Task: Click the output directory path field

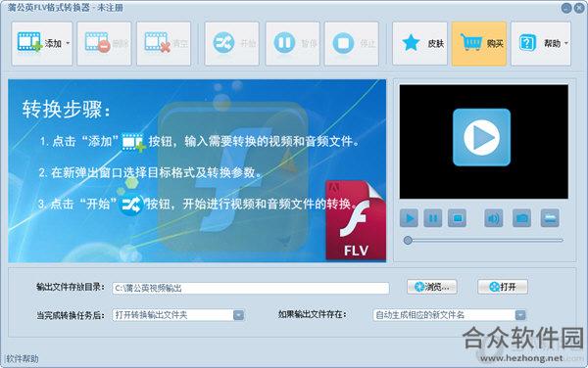Action: coord(251,288)
